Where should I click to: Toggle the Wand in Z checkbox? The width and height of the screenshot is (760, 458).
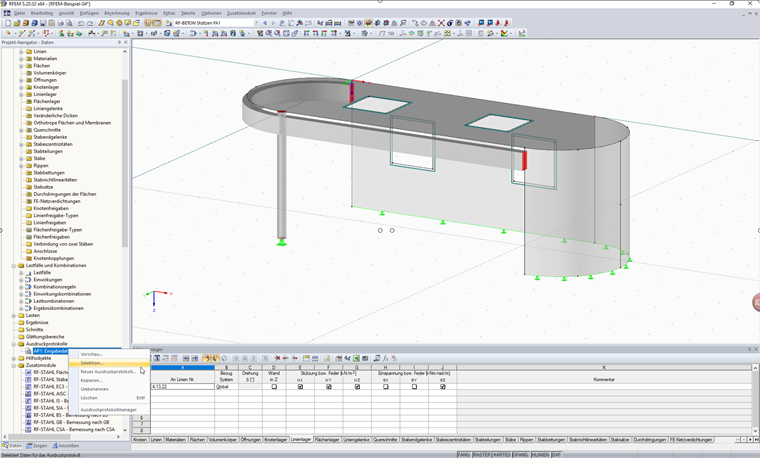(x=274, y=386)
